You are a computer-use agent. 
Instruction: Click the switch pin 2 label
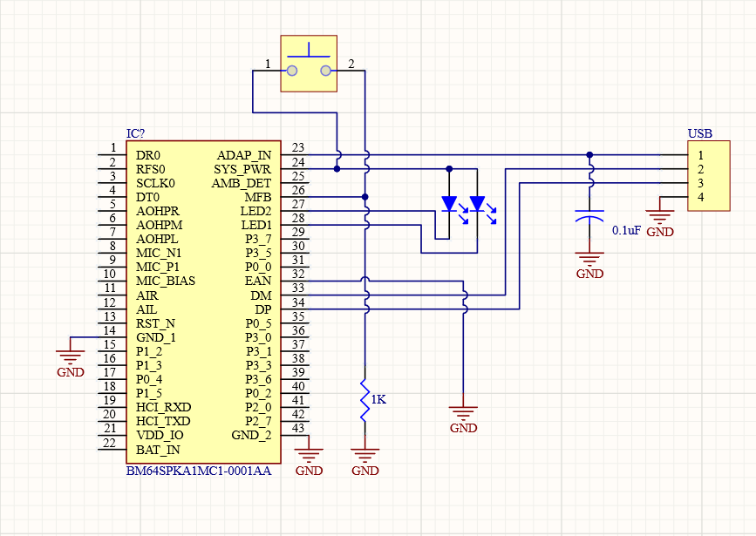[351, 64]
